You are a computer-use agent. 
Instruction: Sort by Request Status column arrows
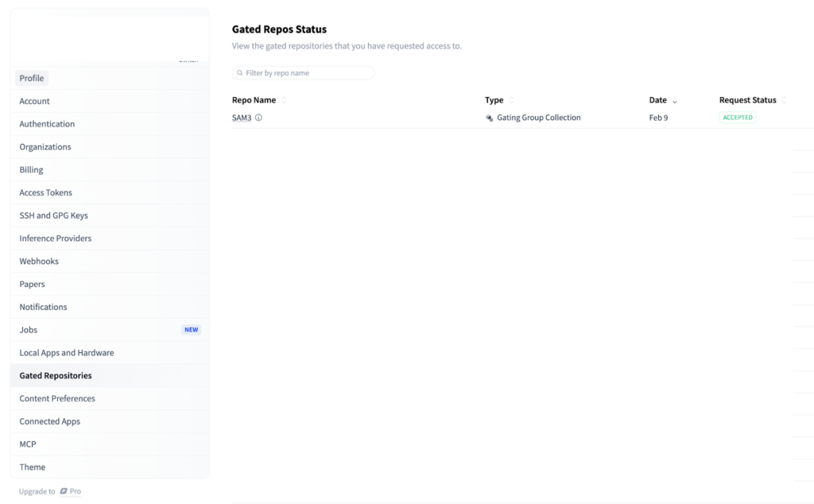coord(784,101)
